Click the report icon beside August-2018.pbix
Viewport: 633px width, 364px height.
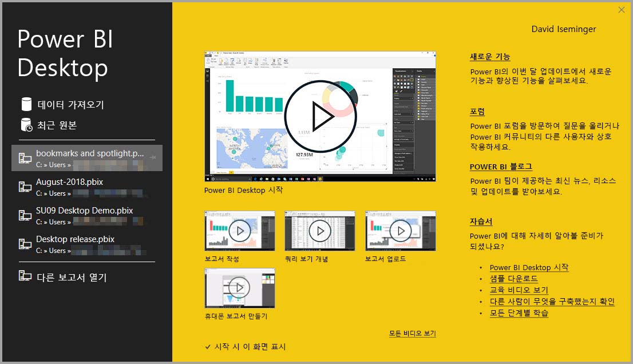25,187
